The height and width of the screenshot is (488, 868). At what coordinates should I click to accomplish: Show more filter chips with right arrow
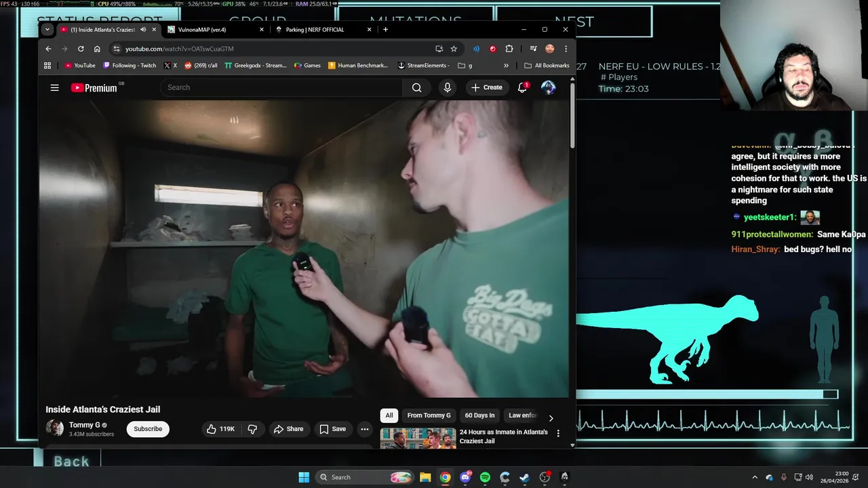click(551, 418)
